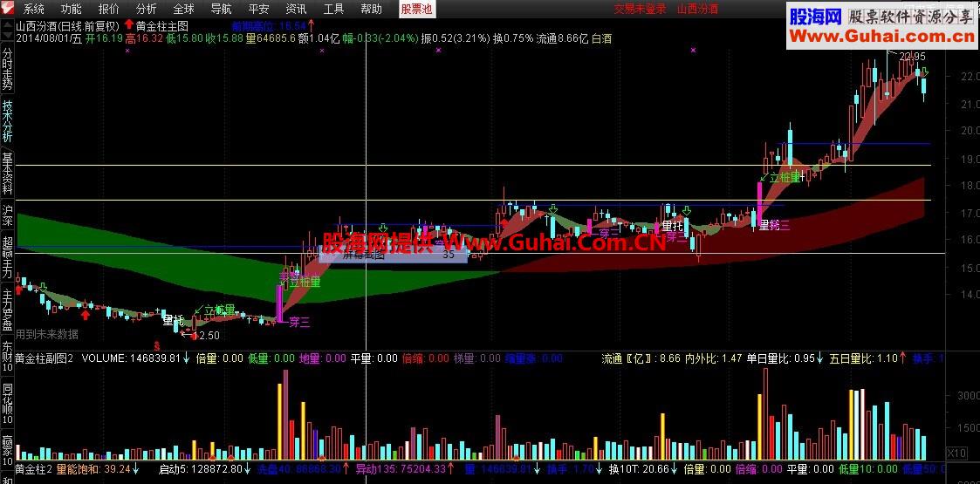Switch to the 分时走势 sidebar tab
This screenshot has width=980, height=484.
point(8,70)
